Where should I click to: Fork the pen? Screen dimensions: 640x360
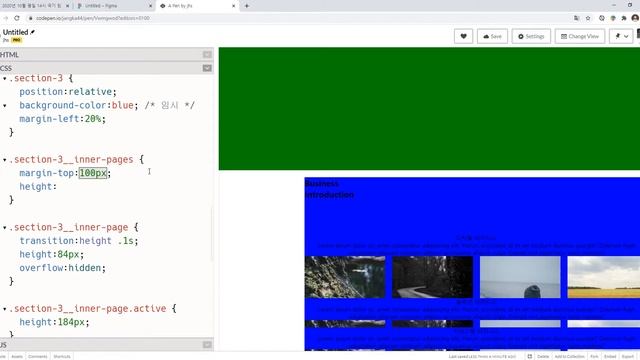(594, 356)
